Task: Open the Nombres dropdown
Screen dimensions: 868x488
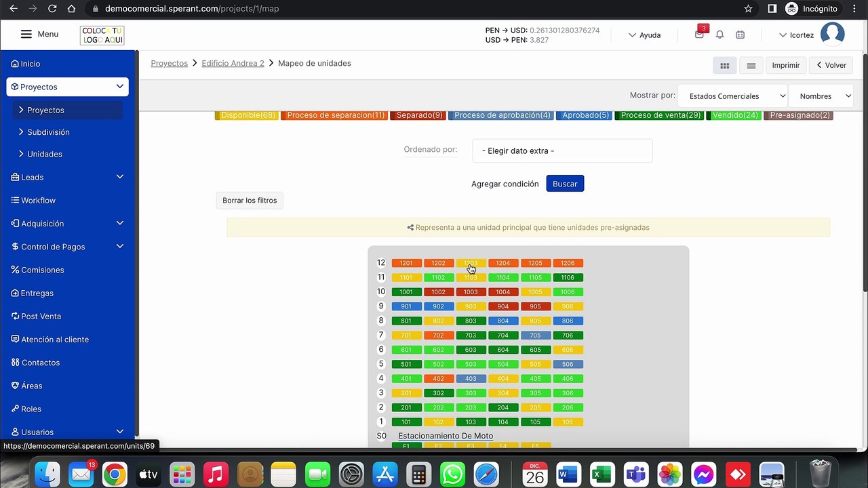Action: click(x=821, y=96)
